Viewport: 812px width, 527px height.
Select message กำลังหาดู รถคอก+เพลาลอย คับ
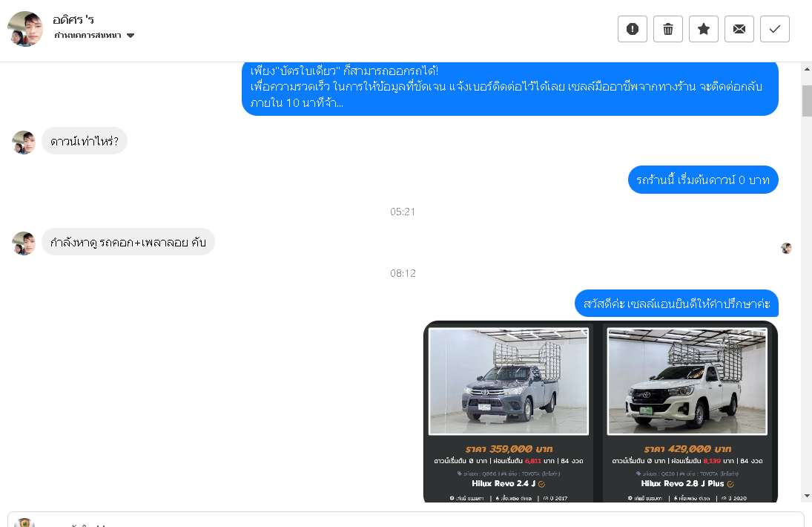point(128,242)
